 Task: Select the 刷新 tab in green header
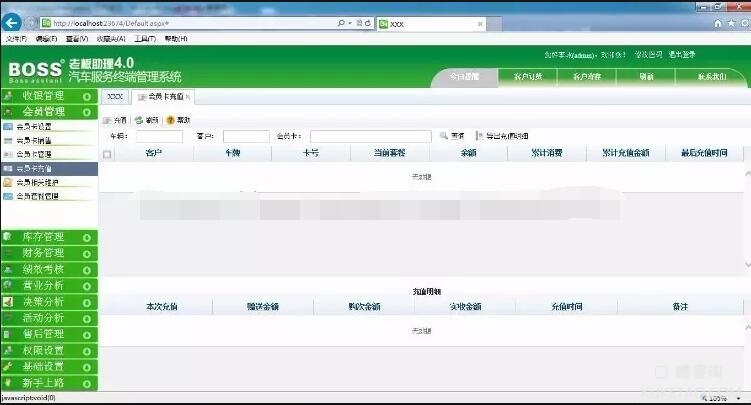coord(646,77)
